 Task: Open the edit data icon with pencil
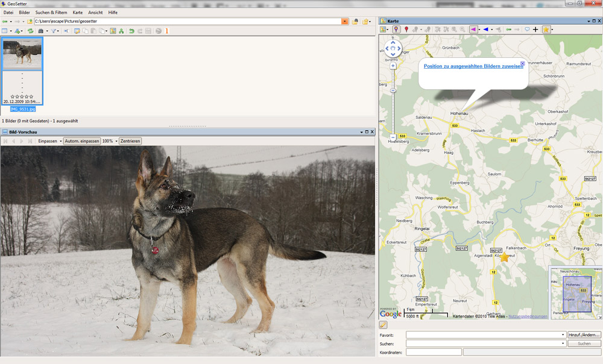point(77,31)
